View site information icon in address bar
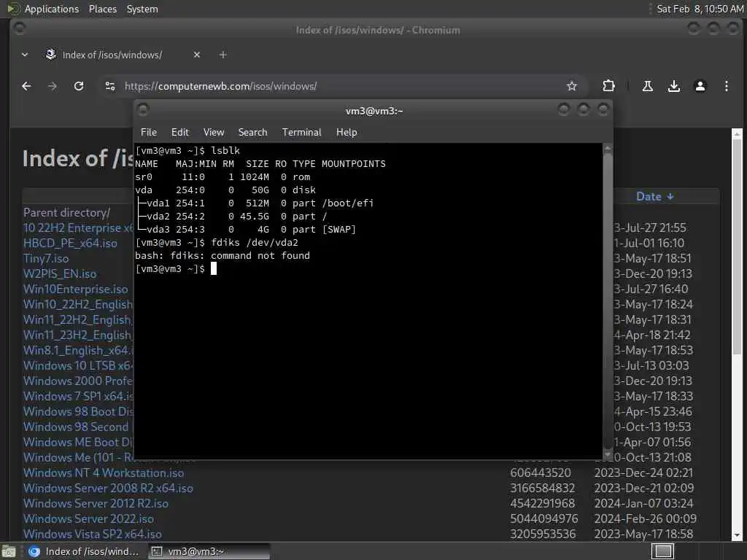 tap(110, 86)
